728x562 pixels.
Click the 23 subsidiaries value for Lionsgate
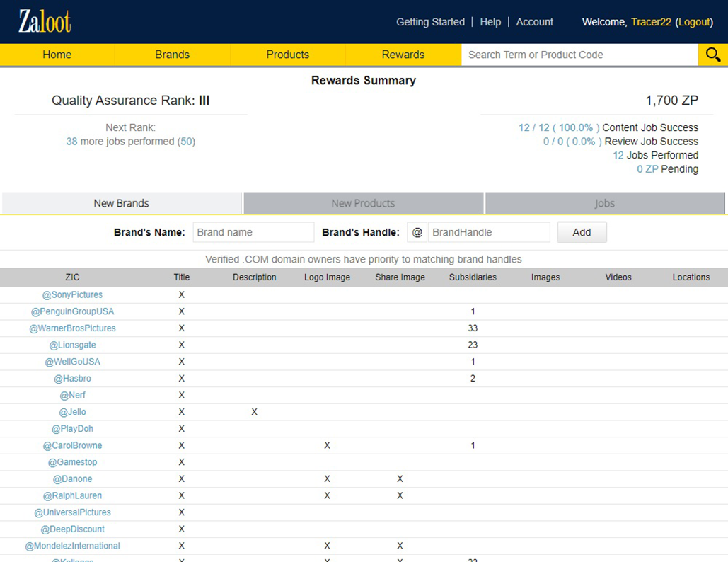click(x=473, y=345)
